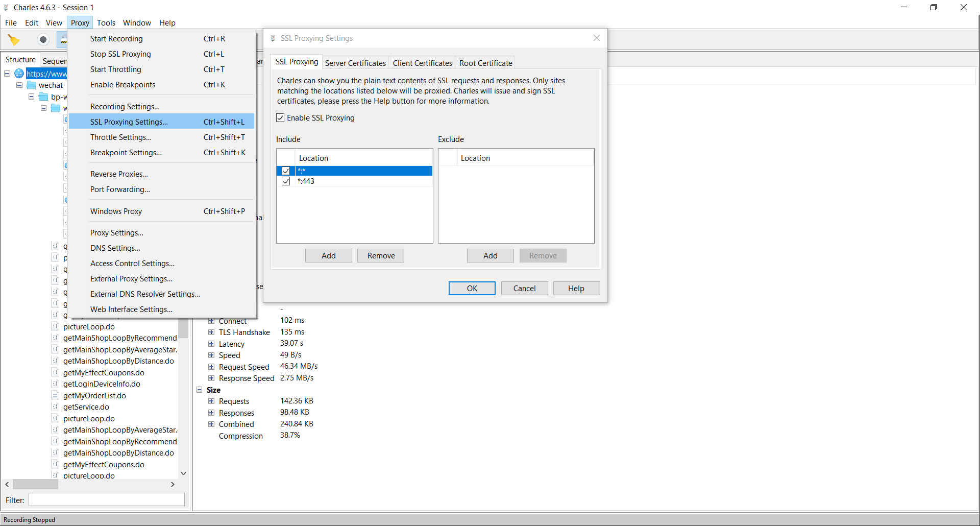The width and height of the screenshot is (980, 526).
Task: Click the wechat folder icon
Action: 32,85
